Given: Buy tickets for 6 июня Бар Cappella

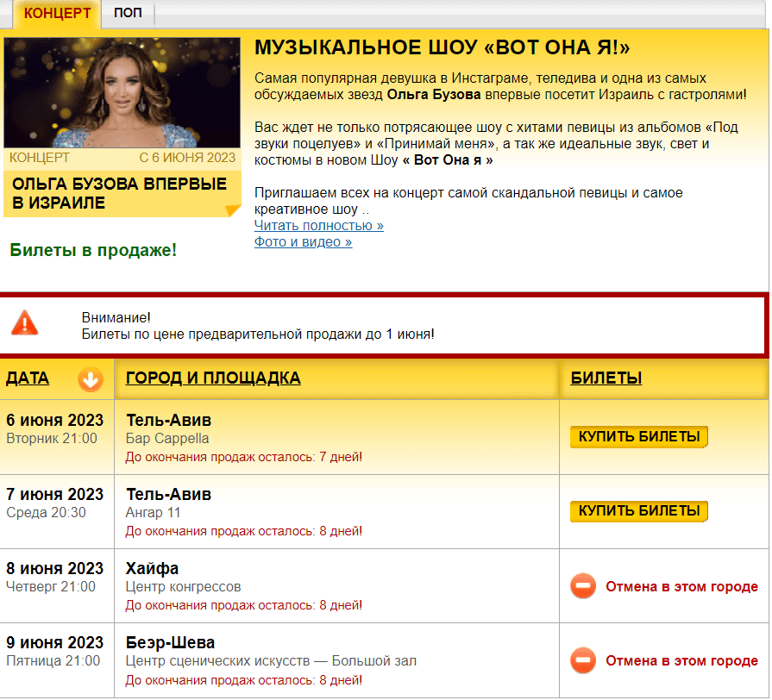Looking at the screenshot, I should [638, 437].
